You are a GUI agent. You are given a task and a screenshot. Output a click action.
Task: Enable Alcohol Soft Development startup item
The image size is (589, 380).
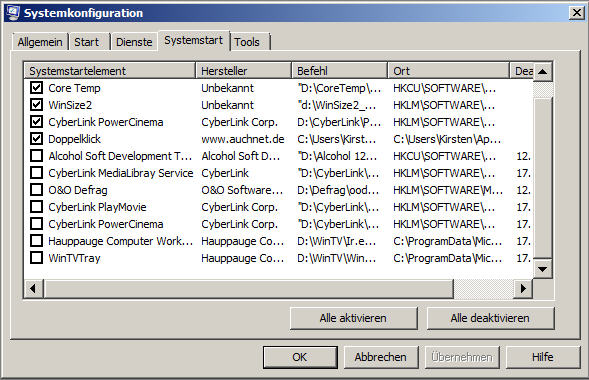coord(36,156)
